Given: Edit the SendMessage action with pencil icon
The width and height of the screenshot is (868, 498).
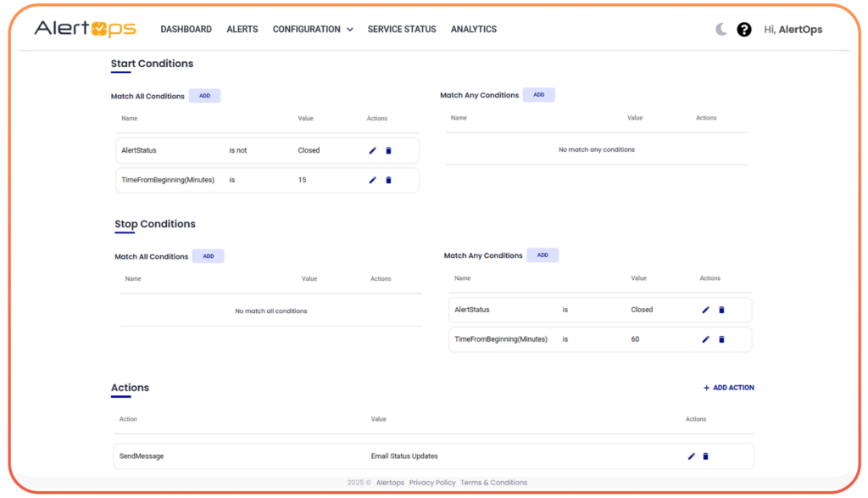Looking at the screenshot, I should pyautogui.click(x=691, y=456).
